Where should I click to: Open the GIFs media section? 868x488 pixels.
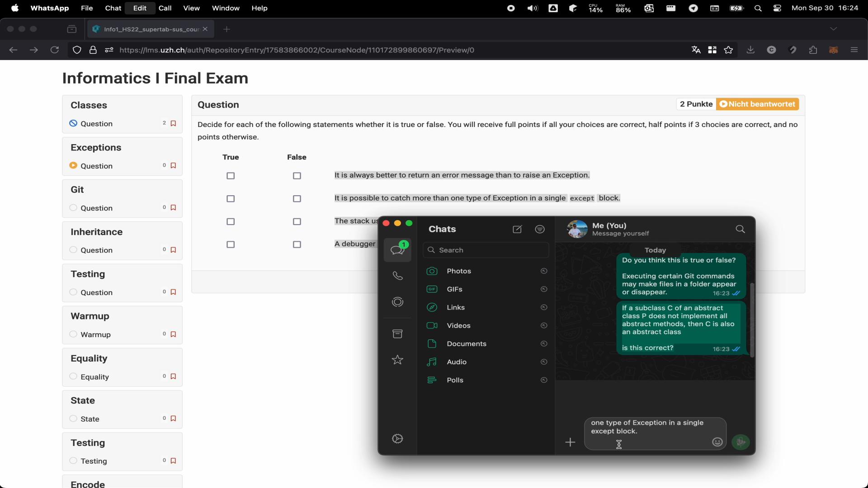(455, 289)
